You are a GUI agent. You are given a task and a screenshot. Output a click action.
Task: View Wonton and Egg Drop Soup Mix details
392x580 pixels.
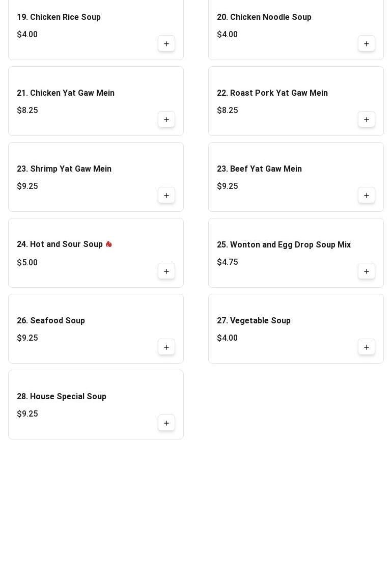tap(284, 245)
